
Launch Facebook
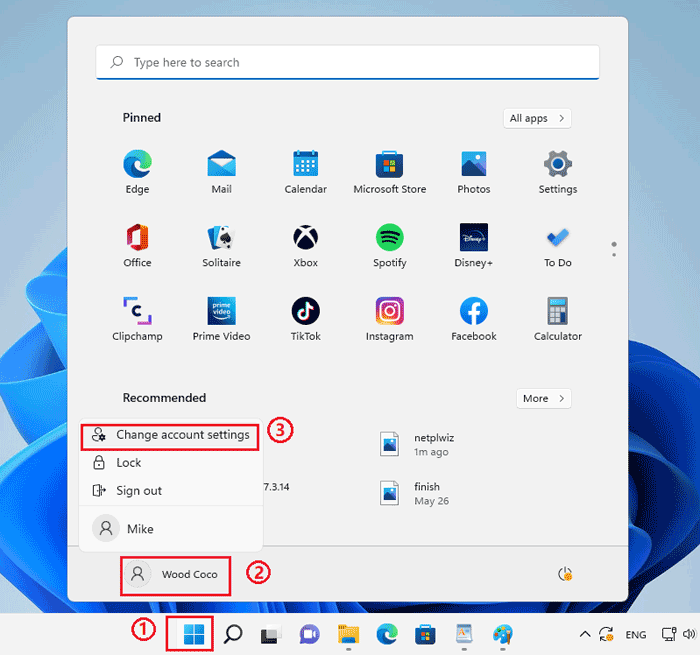(474, 319)
